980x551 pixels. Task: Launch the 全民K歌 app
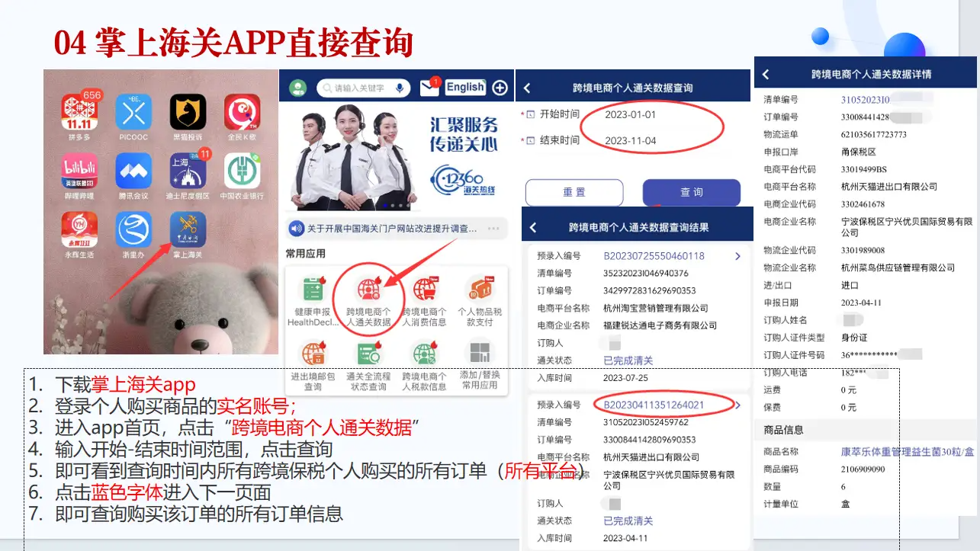tap(242, 113)
